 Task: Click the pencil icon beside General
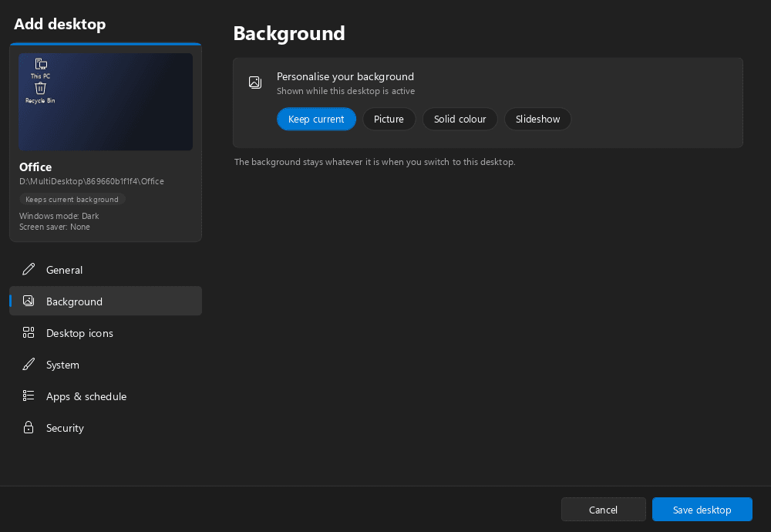point(29,269)
